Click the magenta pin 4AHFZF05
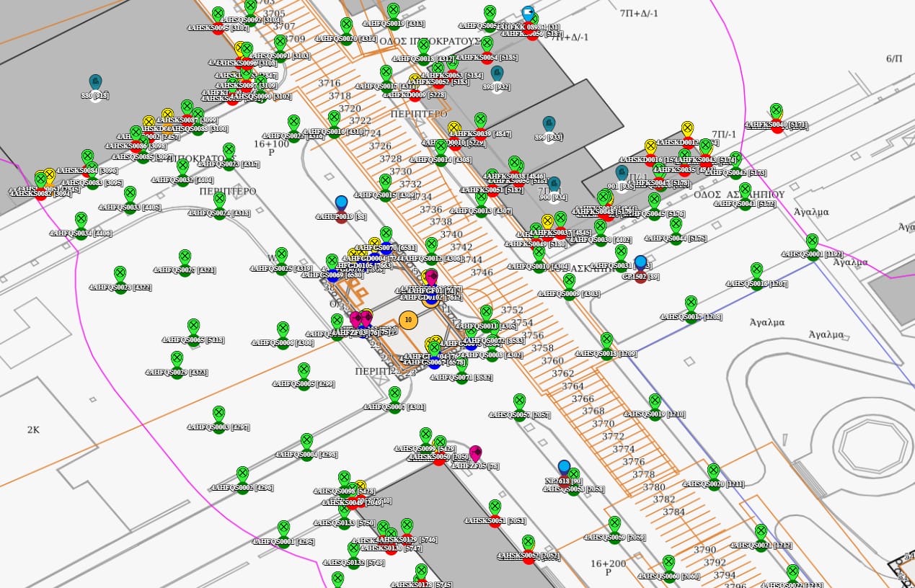Image resolution: width=915 pixels, height=588 pixels. coord(475,453)
